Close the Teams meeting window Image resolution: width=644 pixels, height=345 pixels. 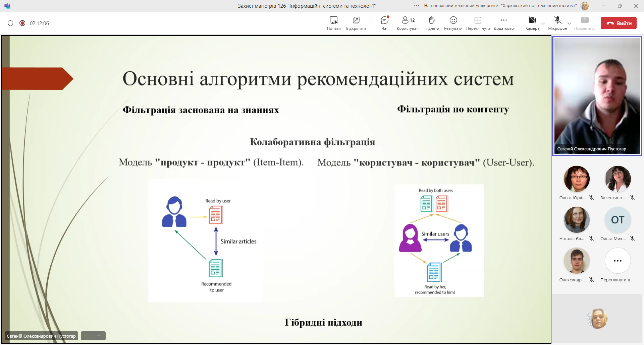(636, 6)
